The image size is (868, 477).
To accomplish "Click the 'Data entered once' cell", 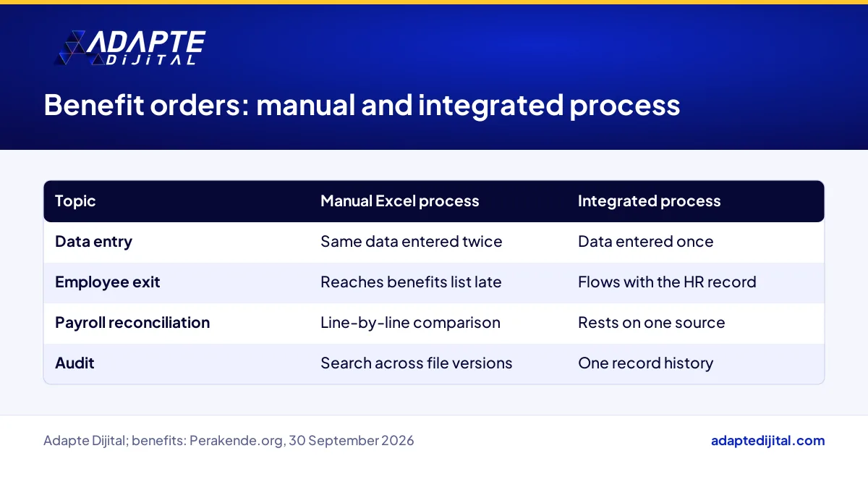I will tap(645, 242).
